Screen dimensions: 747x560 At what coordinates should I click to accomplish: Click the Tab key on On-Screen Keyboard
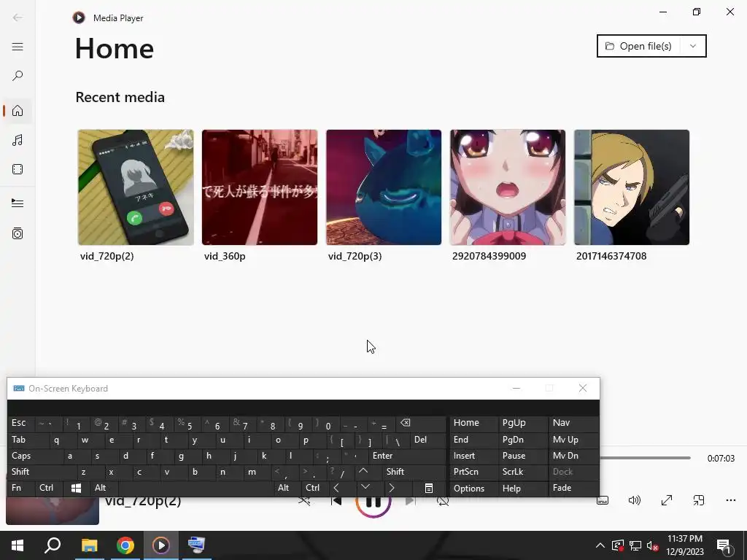click(28, 440)
